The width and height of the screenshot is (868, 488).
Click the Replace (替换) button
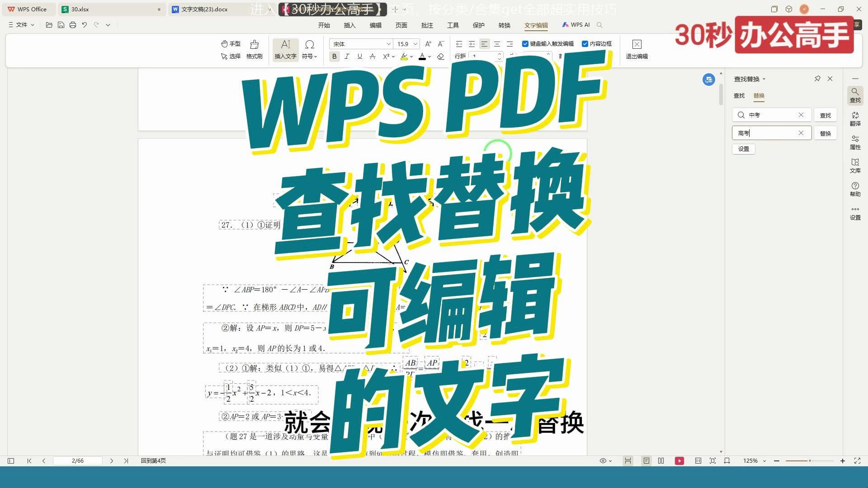(x=825, y=133)
